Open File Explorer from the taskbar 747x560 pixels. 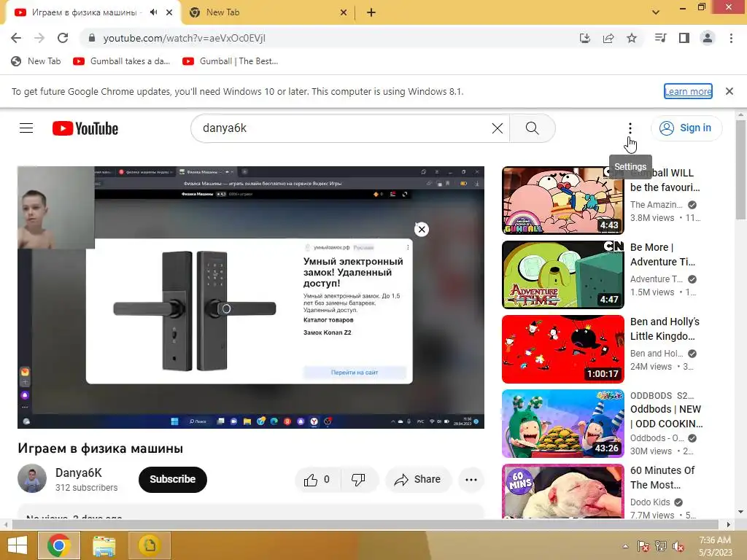click(104, 545)
